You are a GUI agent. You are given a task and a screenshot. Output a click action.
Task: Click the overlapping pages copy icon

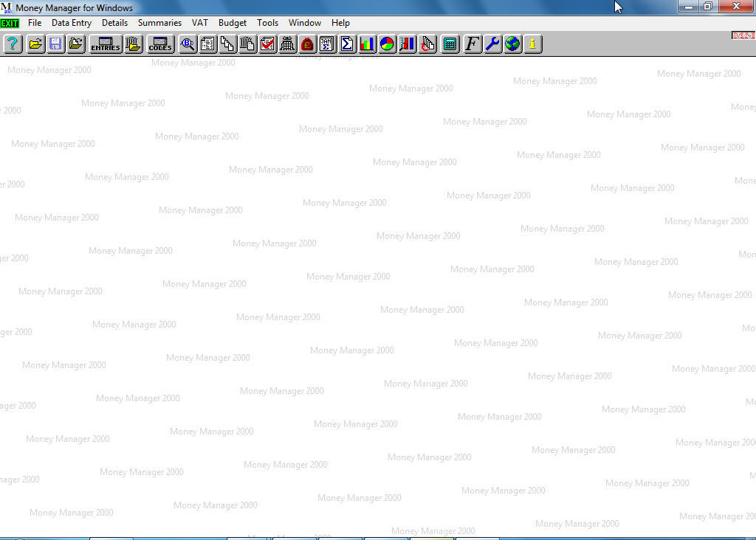click(227, 44)
